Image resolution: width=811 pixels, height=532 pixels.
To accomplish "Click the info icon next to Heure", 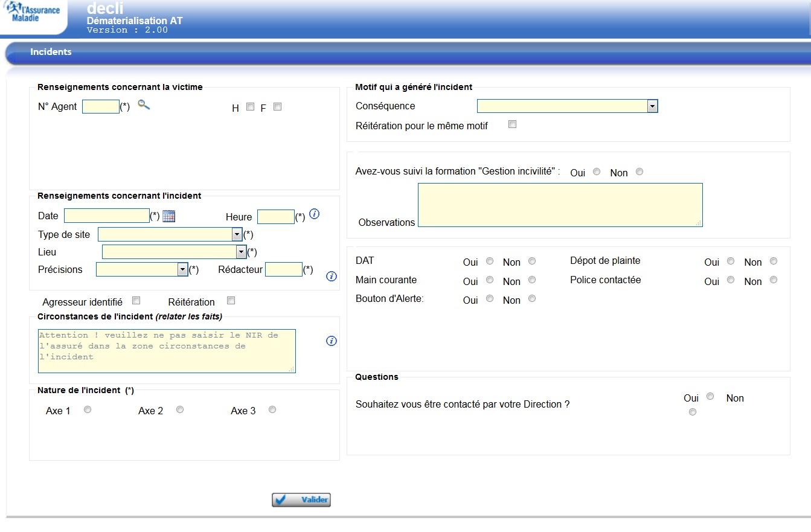I will [x=314, y=214].
